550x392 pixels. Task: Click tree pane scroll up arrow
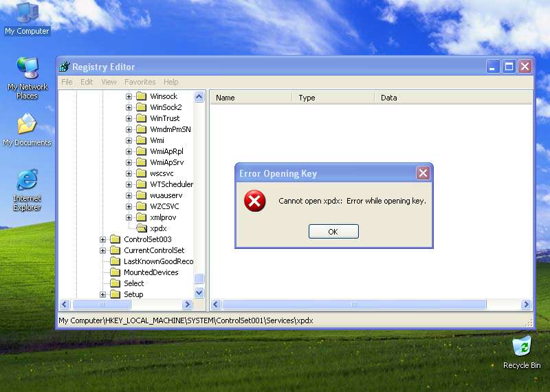[x=199, y=96]
